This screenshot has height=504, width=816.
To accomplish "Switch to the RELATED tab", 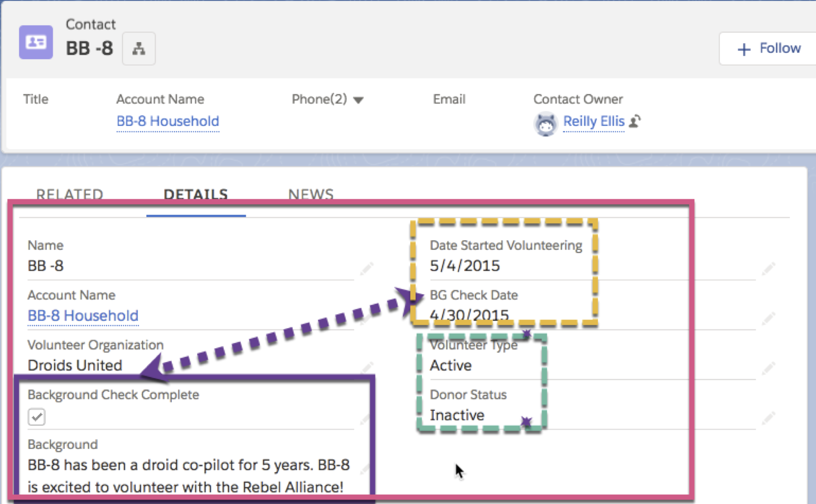I will [x=70, y=194].
